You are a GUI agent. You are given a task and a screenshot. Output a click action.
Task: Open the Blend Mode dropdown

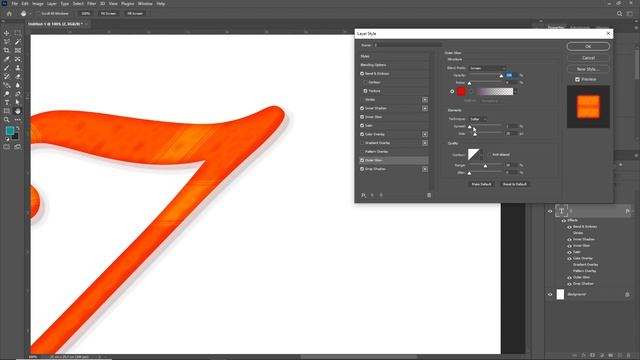click(487, 68)
